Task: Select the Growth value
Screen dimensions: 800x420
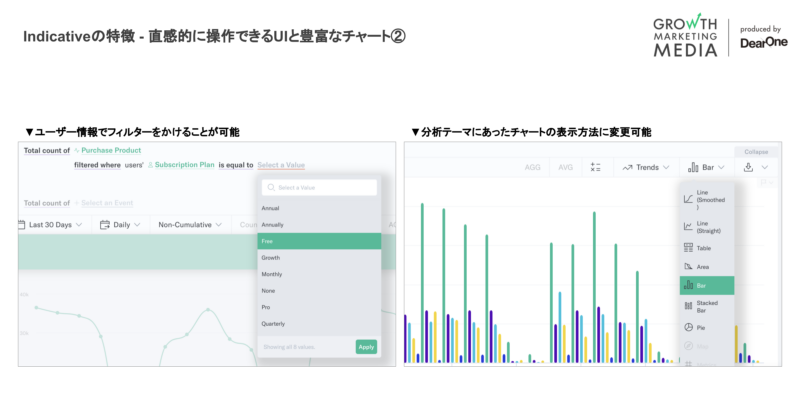Action: (x=319, y=258)
